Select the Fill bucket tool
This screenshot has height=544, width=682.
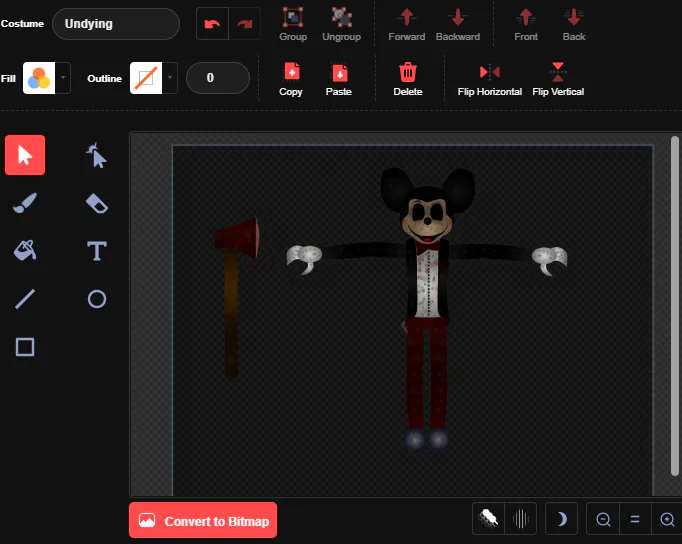click(25, 250)
